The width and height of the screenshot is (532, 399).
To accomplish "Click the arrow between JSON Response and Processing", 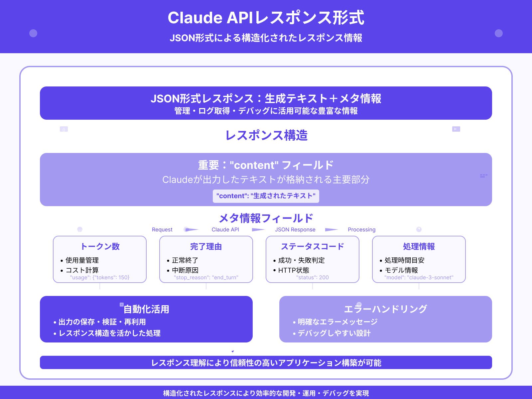I will click(331, 229).
